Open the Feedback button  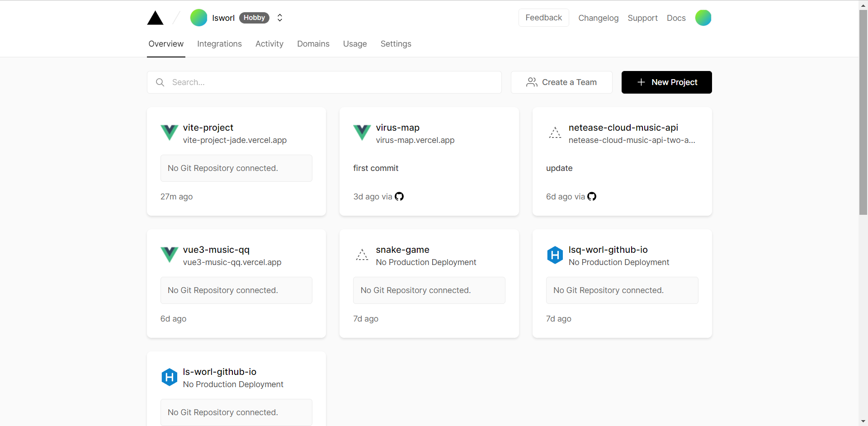(x=543, y=18)
